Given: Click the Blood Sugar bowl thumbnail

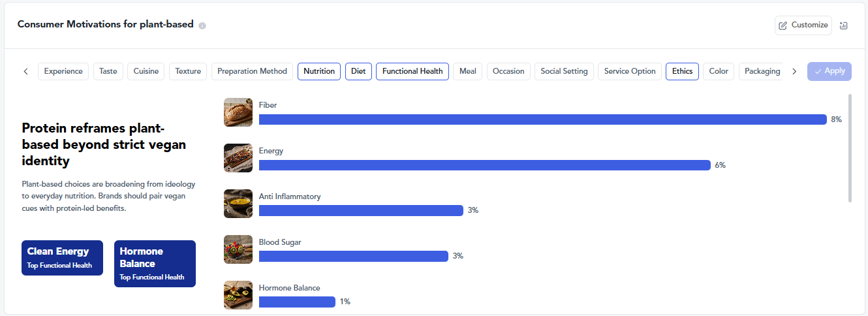Looking at the screenshot, I should 238,249.
